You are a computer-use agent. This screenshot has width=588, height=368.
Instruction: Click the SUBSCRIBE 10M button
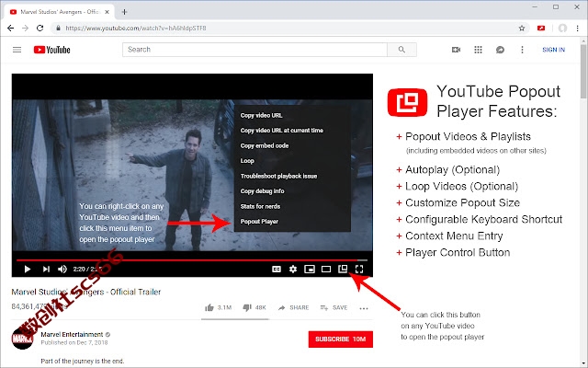tap(341, 339)
